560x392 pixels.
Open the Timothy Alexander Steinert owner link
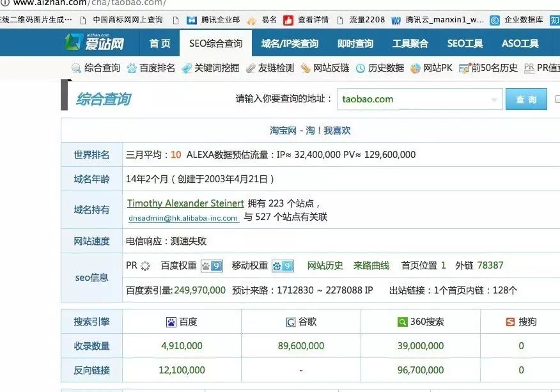(185, 203)
